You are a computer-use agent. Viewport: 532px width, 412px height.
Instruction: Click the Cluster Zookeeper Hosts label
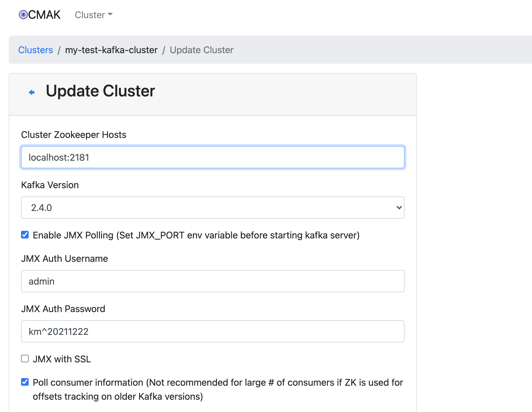74,135
